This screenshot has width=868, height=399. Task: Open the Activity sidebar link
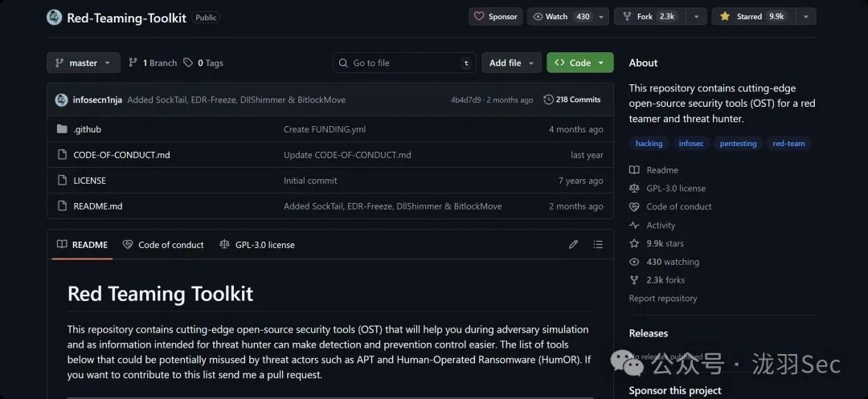point(661,226)
